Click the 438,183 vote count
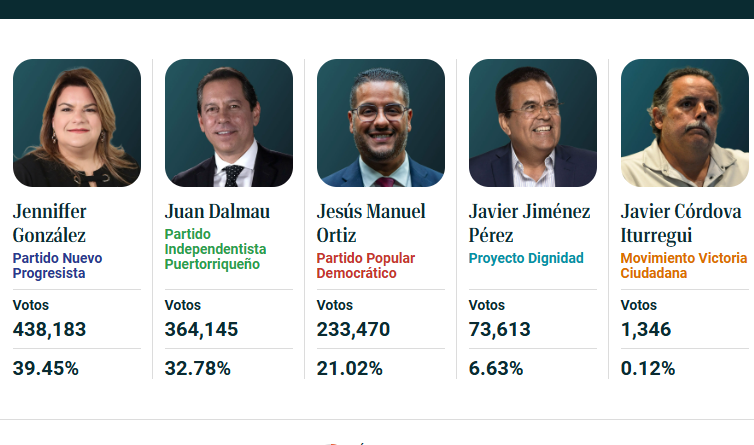Image resolution: width=754 pixels, height=445 pixels. (50, 329)
